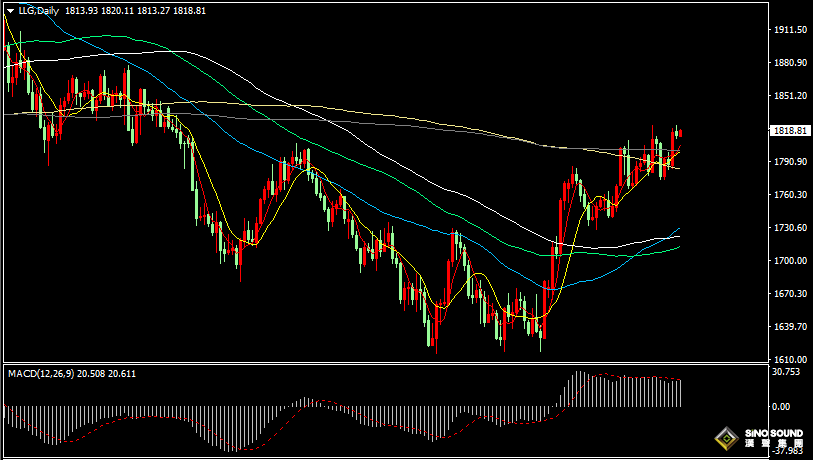Viewport: 813px width, 460px height.
Task: Click the close value 1818.81 in header
Action: pos(189,10)
